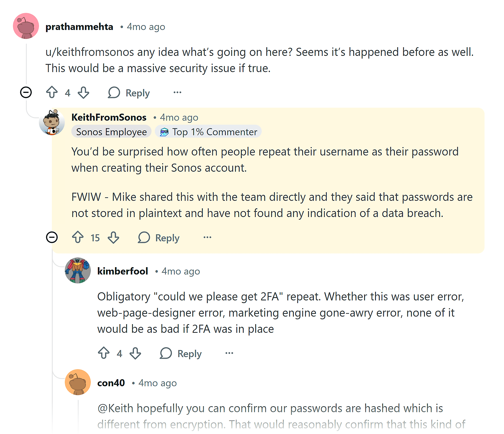Collapse prathammehta's comment thread

tap(26, 92)
